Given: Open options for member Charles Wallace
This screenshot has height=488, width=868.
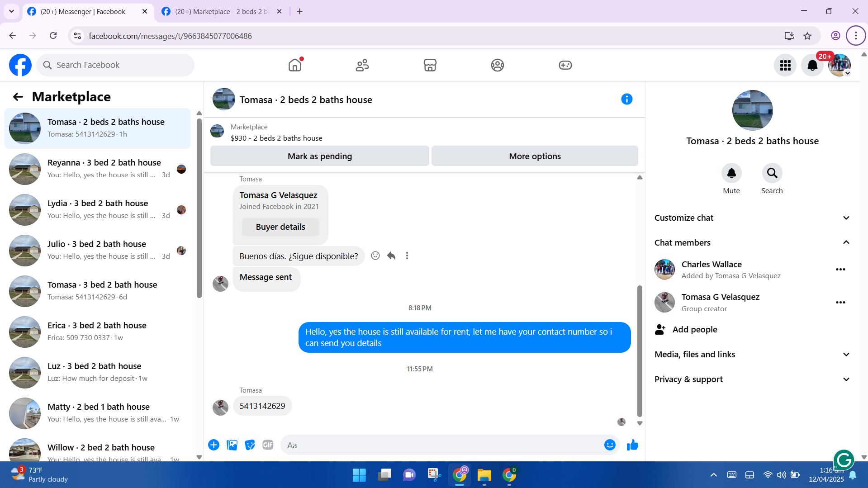Looking at the screenshot, I should (840, 270).
